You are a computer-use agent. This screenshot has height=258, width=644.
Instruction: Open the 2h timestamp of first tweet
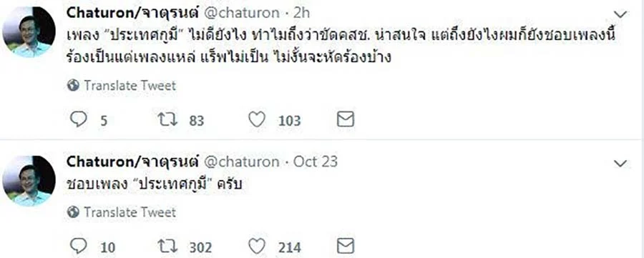click(301, 14)
